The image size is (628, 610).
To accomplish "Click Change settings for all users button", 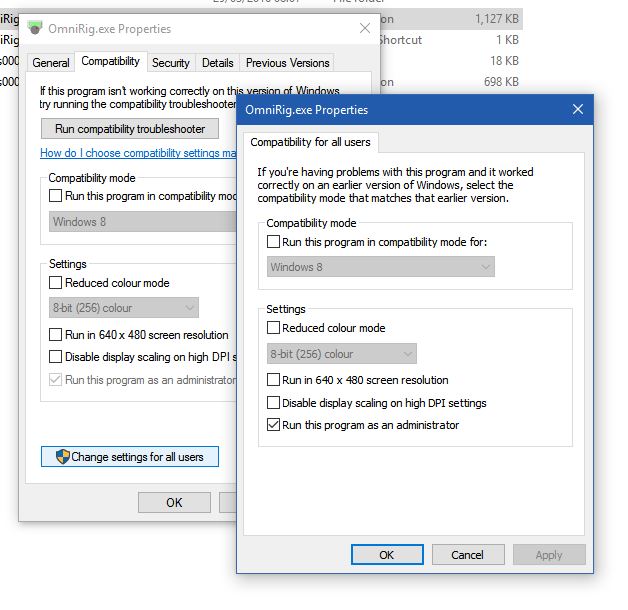I will 130,457.
